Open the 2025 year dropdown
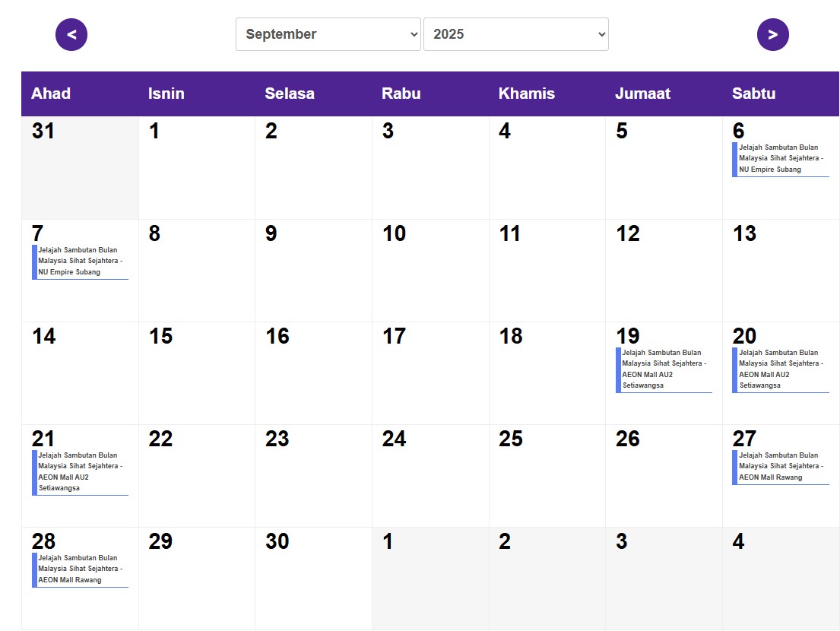 tap(515, 34)
